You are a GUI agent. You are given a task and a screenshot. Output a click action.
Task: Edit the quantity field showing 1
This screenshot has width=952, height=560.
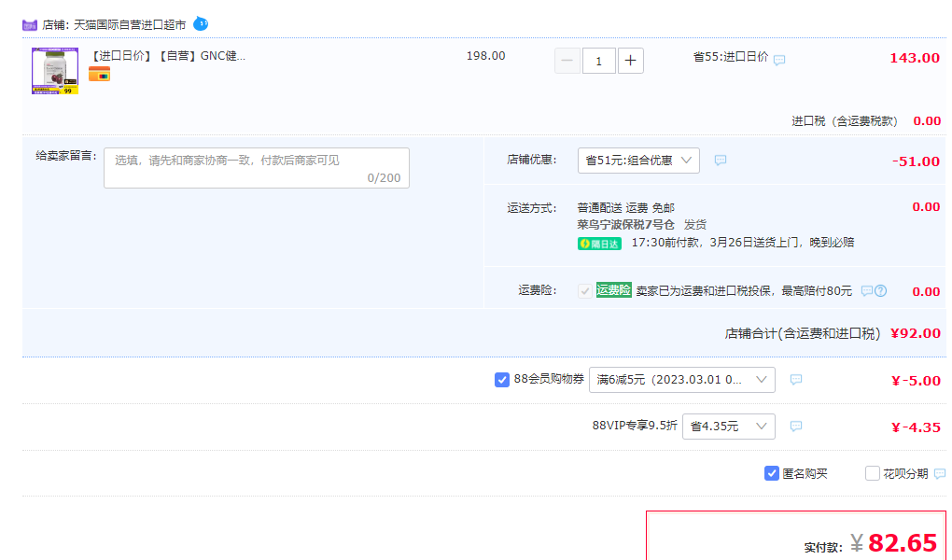(x=598, y=61)
